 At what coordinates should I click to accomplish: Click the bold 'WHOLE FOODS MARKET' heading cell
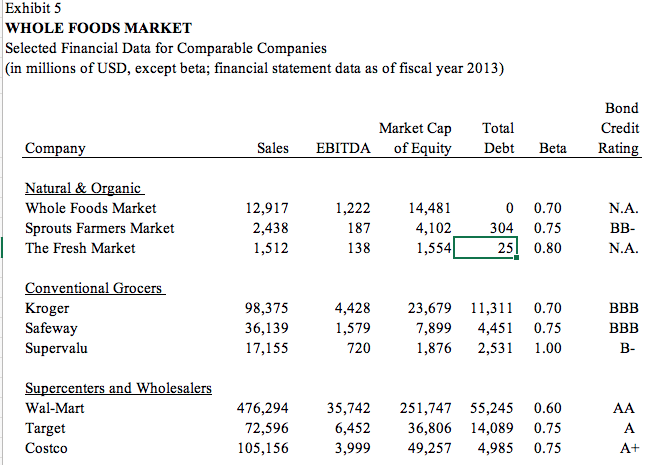(99, 28)
